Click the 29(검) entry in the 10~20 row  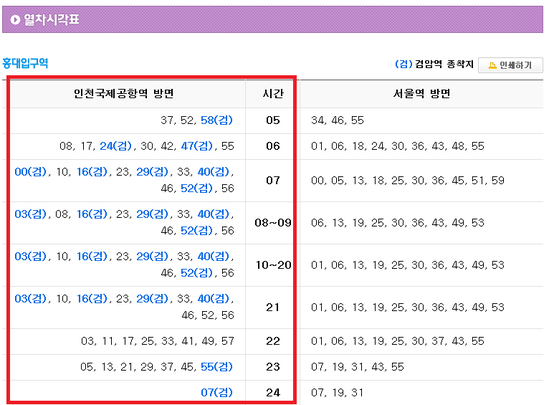tap(152, 257)
